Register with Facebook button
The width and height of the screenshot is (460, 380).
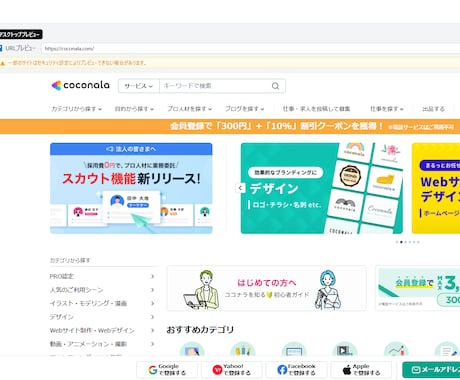point(296,370)
